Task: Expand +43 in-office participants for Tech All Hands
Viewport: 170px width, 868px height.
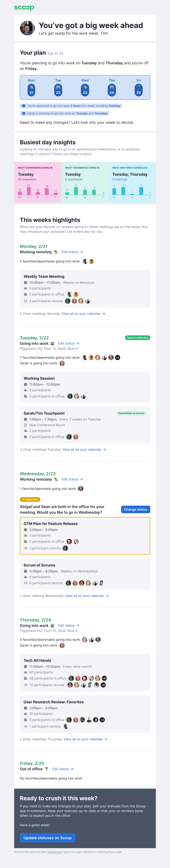Action: tap(104, 678)
